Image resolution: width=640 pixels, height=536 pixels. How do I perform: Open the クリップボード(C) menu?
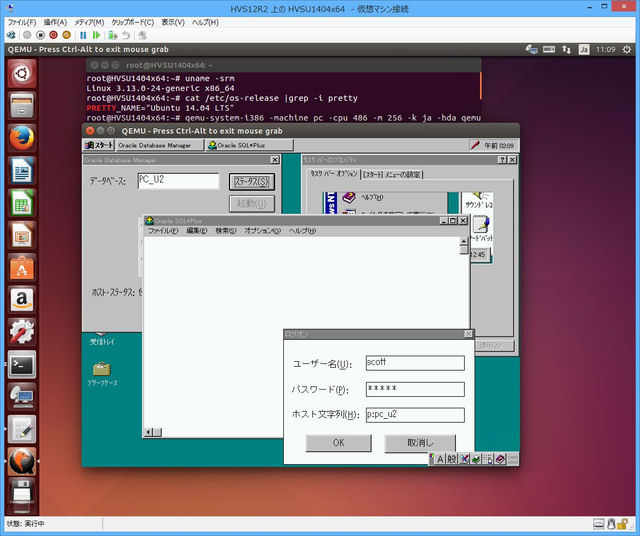(133, 22)
